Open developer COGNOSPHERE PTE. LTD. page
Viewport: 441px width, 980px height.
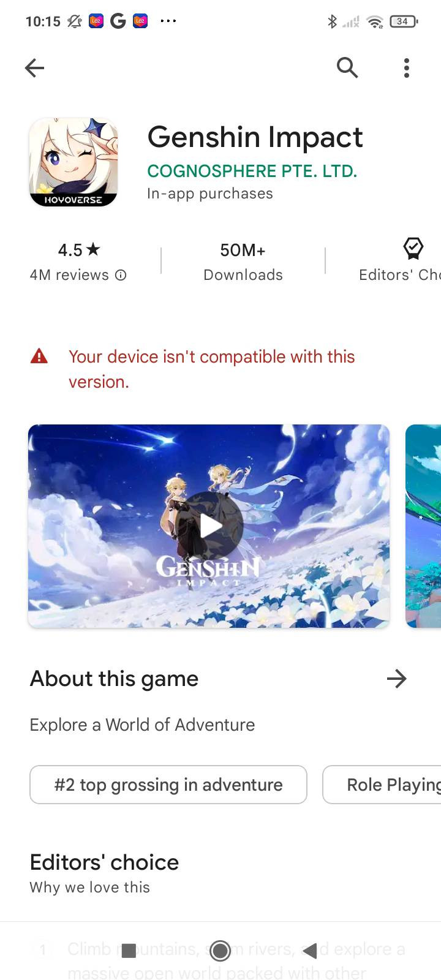click(252, 171)
